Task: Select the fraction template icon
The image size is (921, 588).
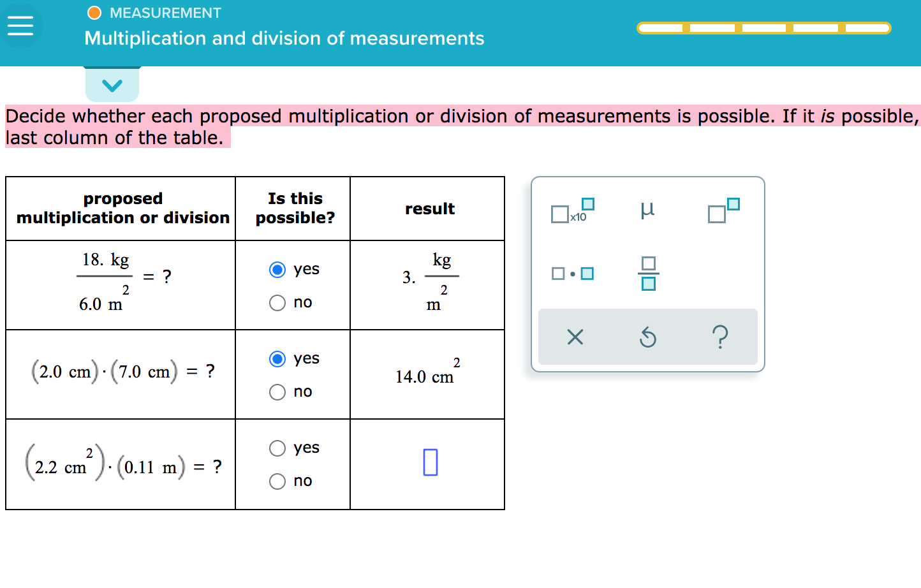Action: (x=648, y=273)
